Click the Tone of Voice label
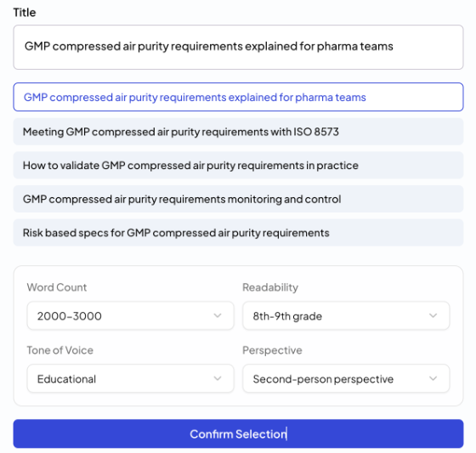The width and height of the screenshot is (476, 453). (60, 350)
